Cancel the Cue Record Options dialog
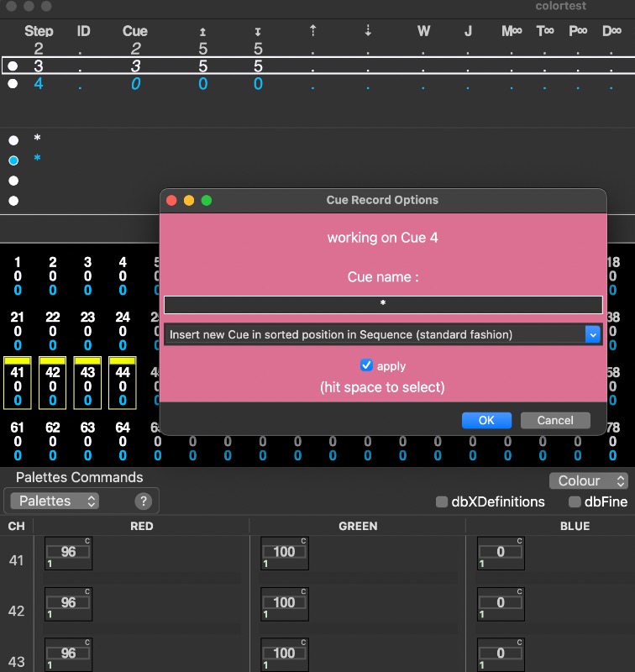635x672 pixels. pos(554,420)
